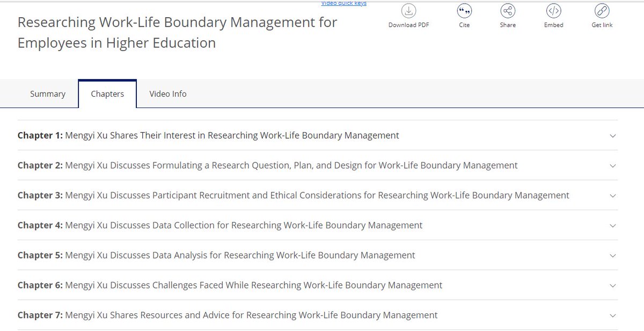Open Chapter 4 on Data Collection

point(318,226)
